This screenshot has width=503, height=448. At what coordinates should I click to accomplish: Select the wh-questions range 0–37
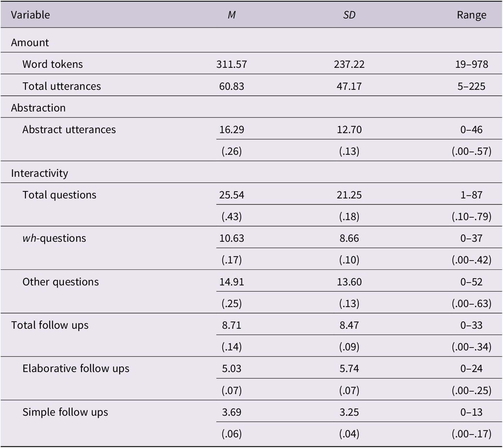point(471,238)
